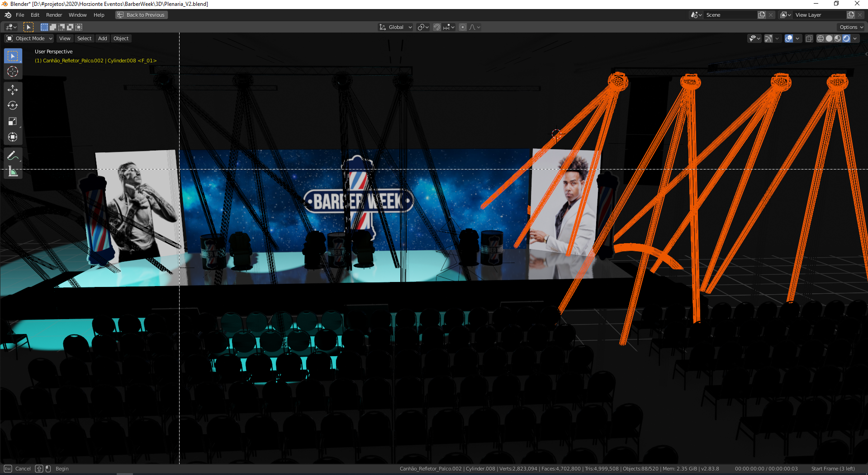Toggle show overlays

(x=789, y=38)
